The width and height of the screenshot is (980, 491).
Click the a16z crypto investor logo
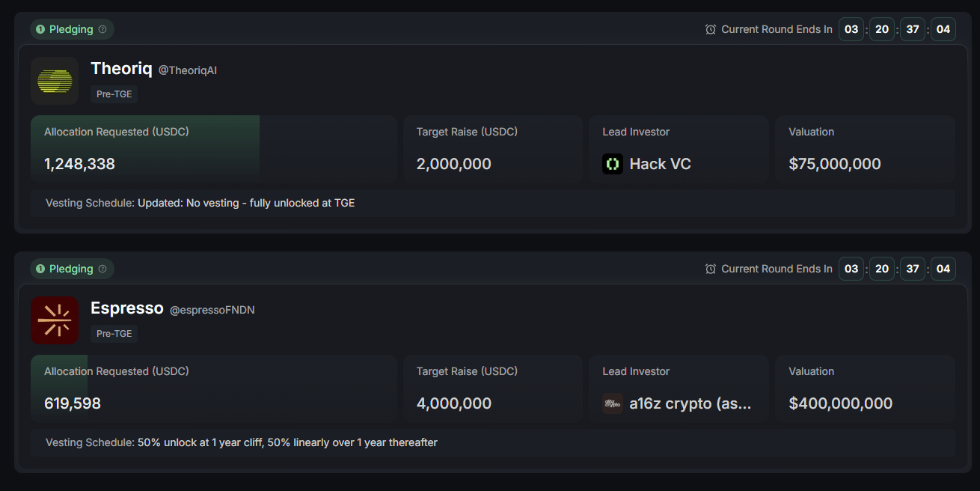613,403
